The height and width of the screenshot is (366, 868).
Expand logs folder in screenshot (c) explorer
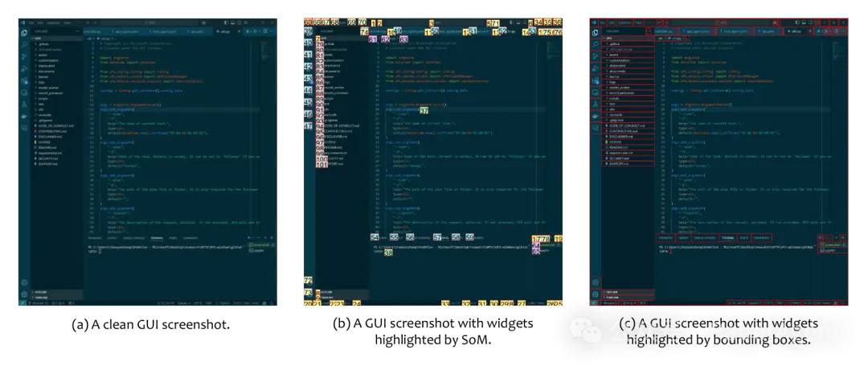[x=628, y=82]
